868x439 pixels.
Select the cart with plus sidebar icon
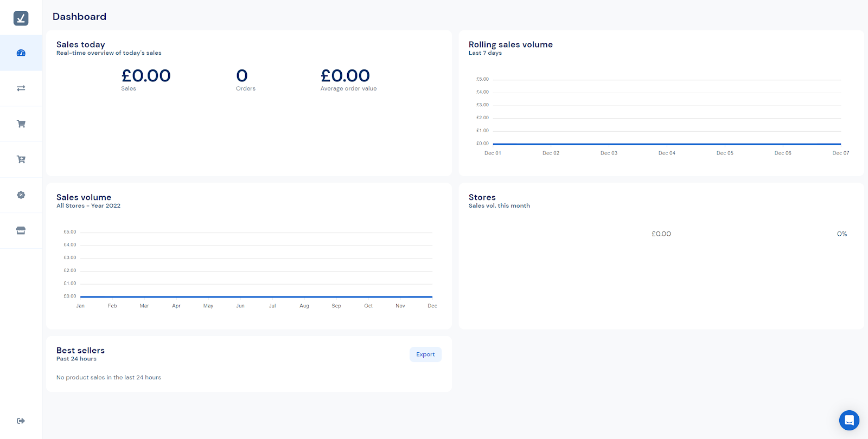click(21, 159)
